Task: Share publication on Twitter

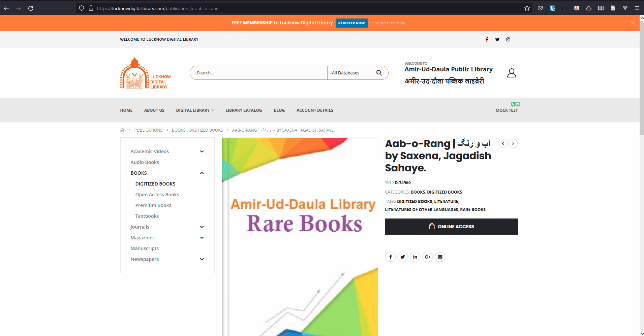Action: (403, 257)
